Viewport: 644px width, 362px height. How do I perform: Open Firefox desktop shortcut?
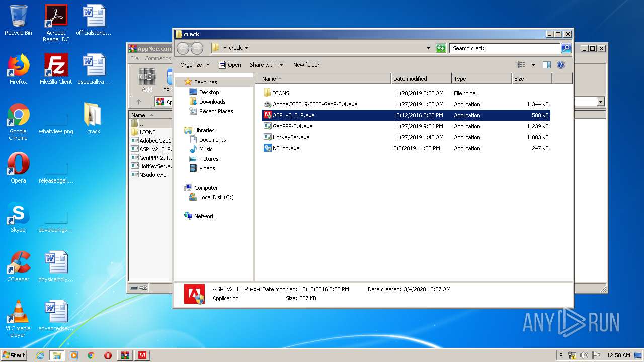pyautogui.click(x=18, y=69)
